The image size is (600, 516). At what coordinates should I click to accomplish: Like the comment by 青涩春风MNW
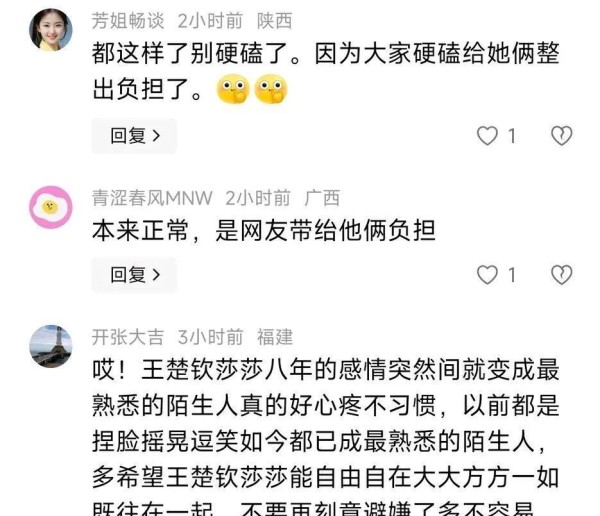point(487,275)
